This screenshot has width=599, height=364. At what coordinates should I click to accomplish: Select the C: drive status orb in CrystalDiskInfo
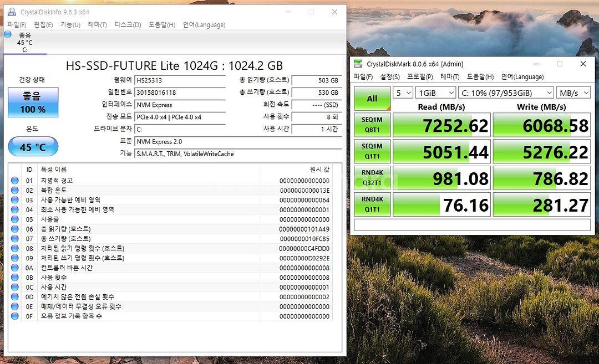(8, 34)
